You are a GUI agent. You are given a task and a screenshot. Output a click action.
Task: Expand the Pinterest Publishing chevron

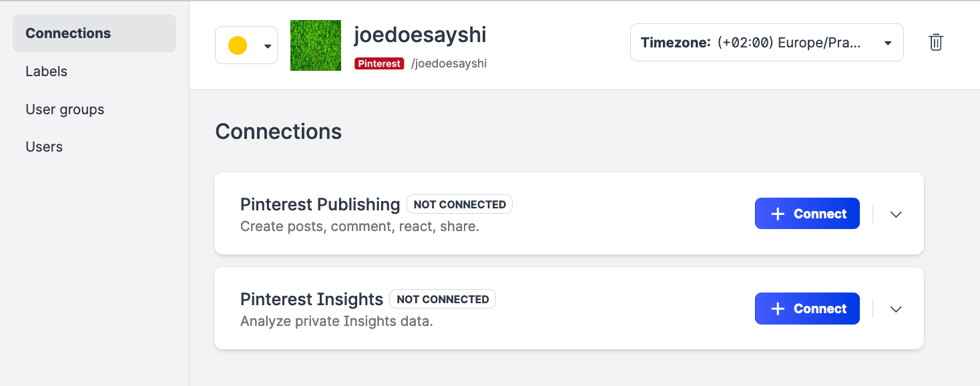896,214
